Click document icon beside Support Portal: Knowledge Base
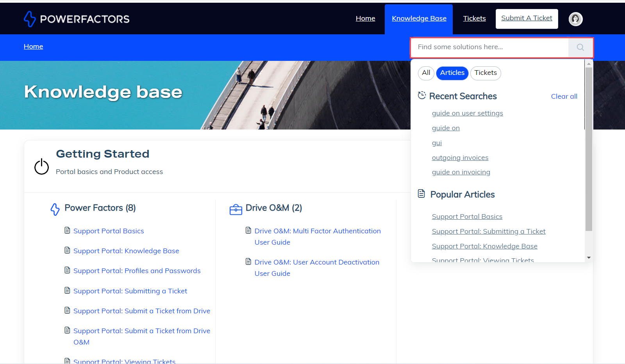 [67, 250]
